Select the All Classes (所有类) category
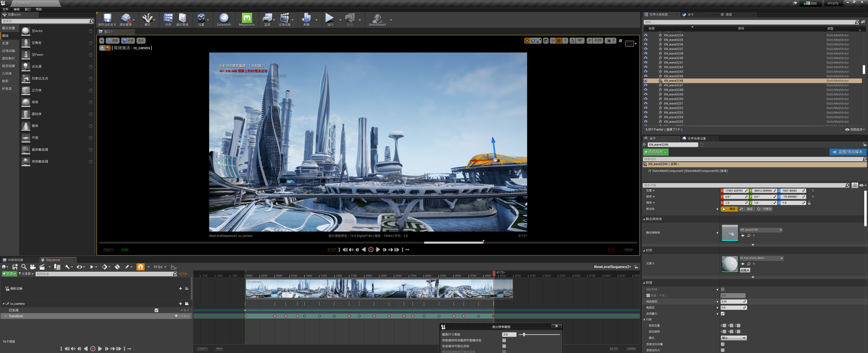This screenshot has width=868, height=353. 6,89
